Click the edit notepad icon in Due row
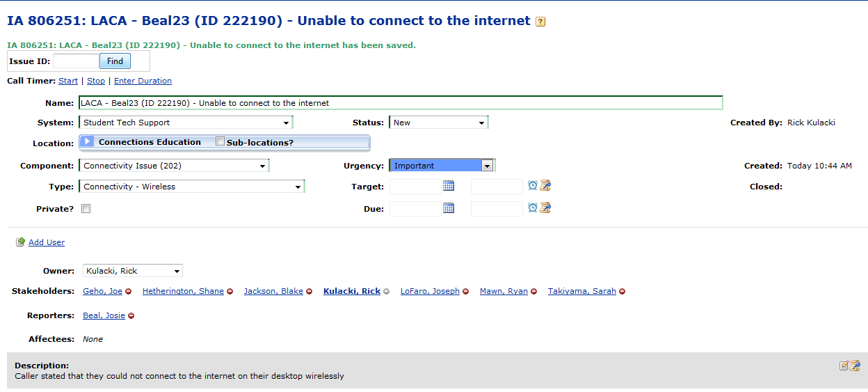868x392 pixels. (x=545, y=207)
